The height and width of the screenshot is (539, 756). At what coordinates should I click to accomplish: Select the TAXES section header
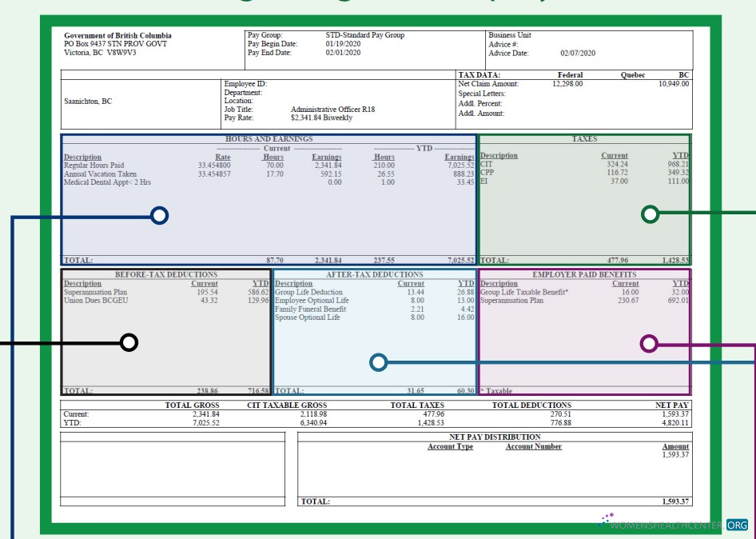click(x=584, y=139)
